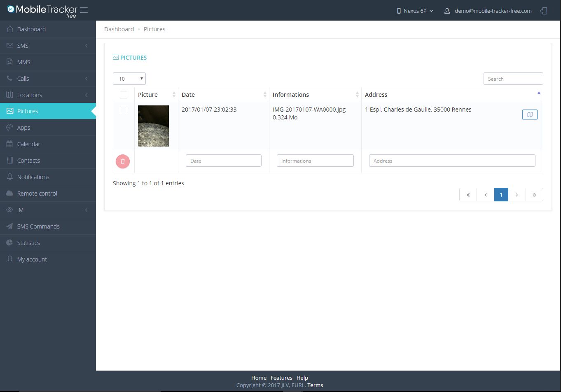Screen dimensions: 561x392
Task: Click the Locations map icon in sidebar
Action: pyautogui.click(x=10, y=95)
